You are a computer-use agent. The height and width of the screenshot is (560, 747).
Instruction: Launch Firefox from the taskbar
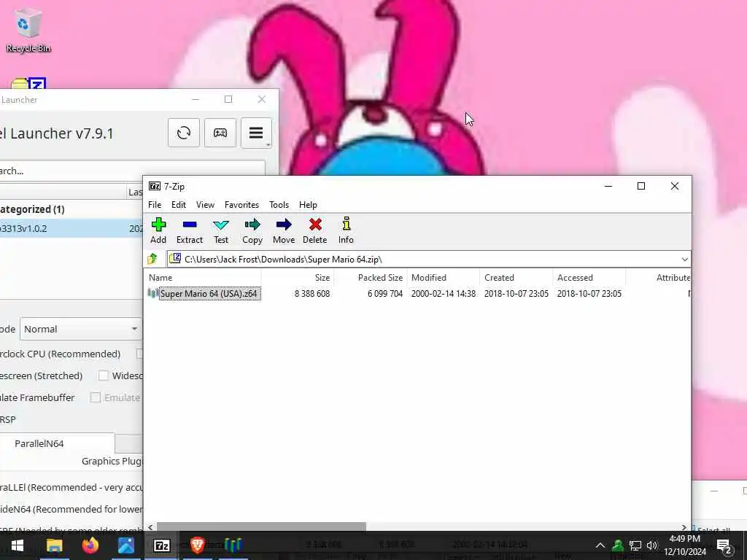(x=90, y=545)
